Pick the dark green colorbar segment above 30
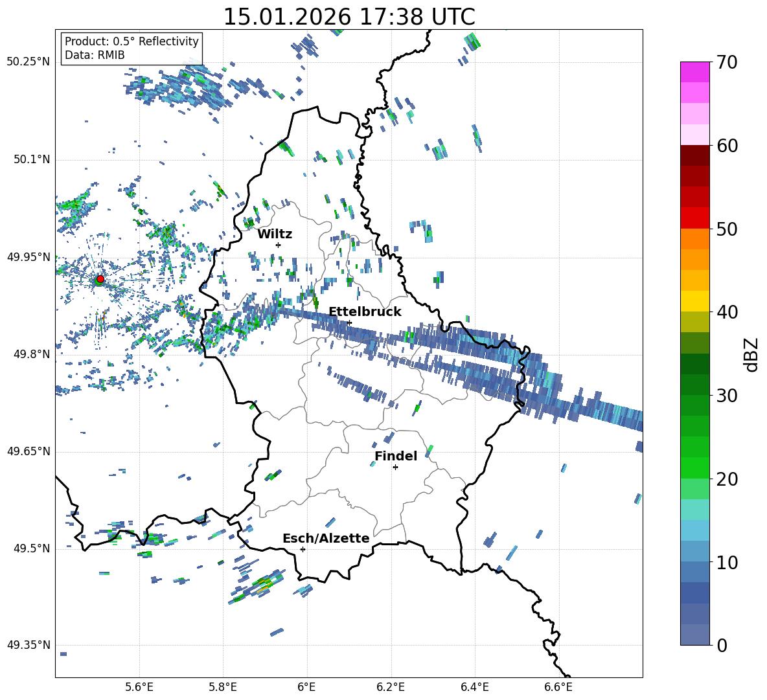767x700 pixels. click(x=695, y=384)
